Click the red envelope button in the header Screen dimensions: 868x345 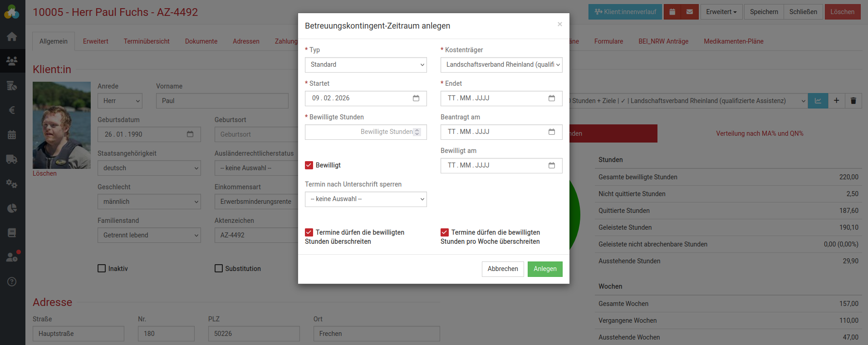(x=689, y=12)
